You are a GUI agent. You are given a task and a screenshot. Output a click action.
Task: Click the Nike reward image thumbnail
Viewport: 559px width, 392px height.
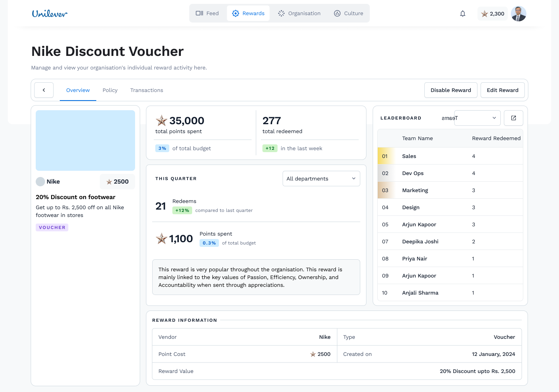85,140
